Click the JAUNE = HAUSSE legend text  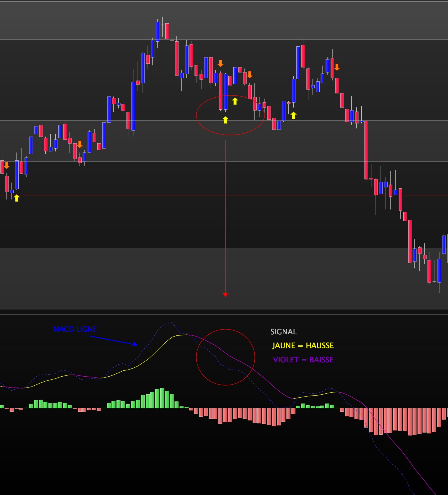coord(303,346)
